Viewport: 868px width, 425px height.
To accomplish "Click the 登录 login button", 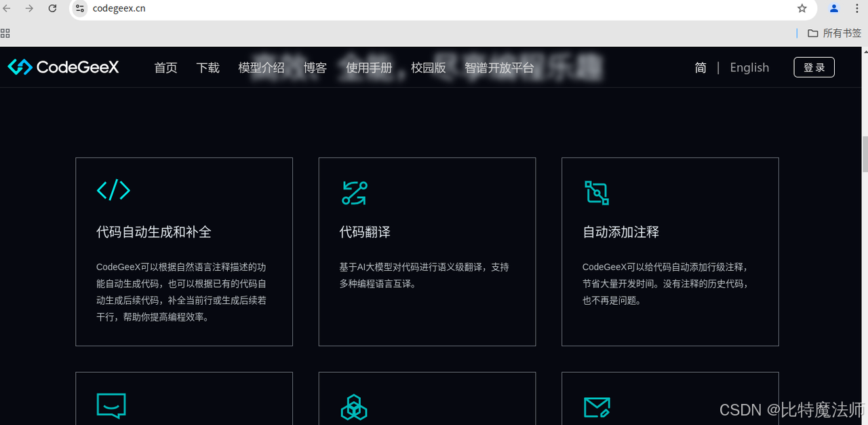I will coord(814,67).
